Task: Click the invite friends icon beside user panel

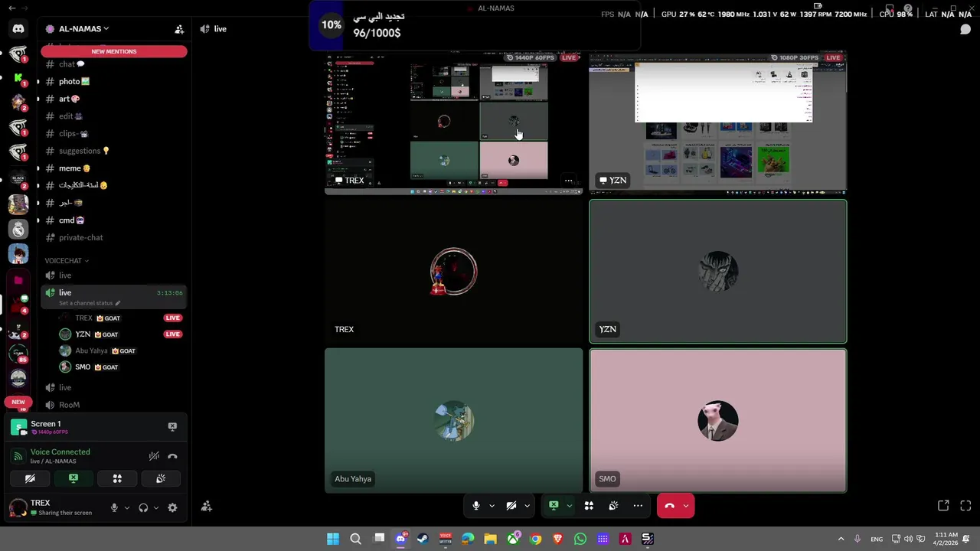Action: click(207, 506)
